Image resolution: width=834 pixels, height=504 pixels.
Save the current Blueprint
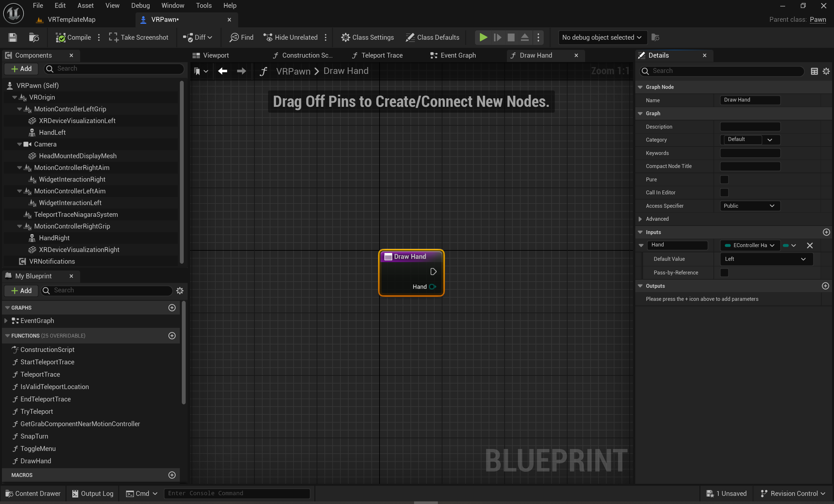tap(12, 37)
